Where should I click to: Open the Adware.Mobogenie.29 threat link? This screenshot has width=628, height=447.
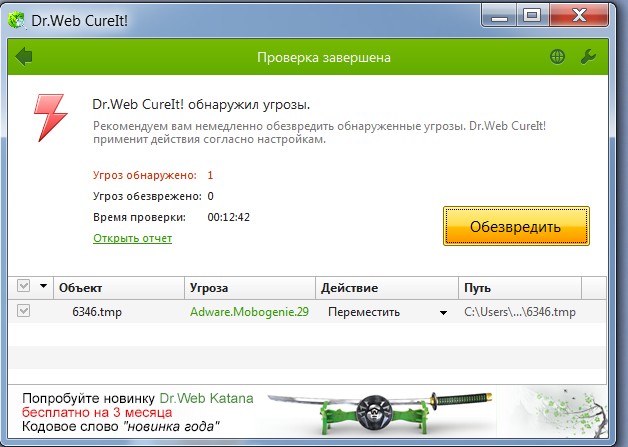[x=249, y=312]
